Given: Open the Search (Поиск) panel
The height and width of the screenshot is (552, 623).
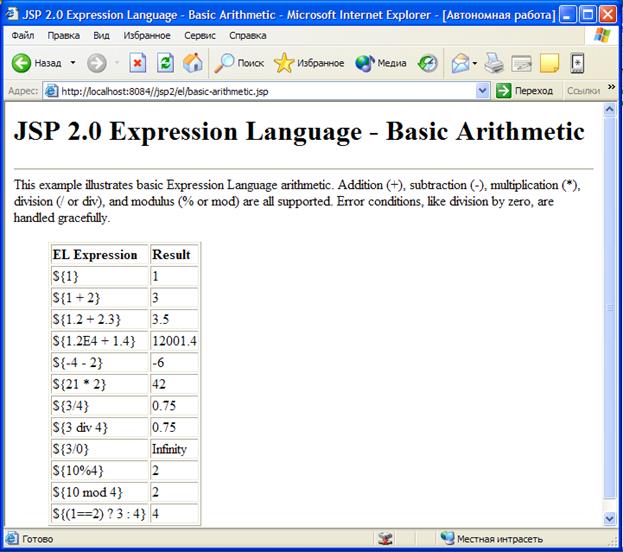Looking at the screenshot, I should click(240, 63).
